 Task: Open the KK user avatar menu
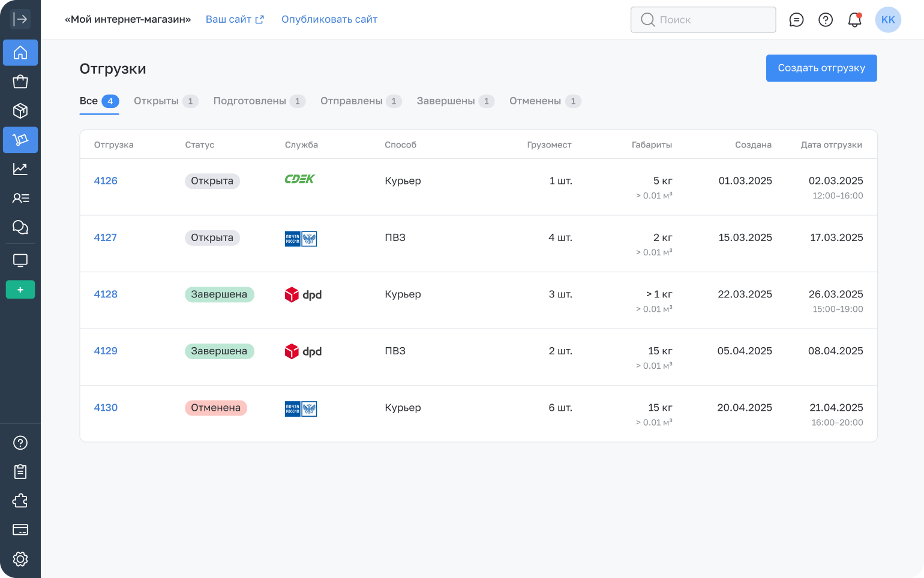point(888,20)
